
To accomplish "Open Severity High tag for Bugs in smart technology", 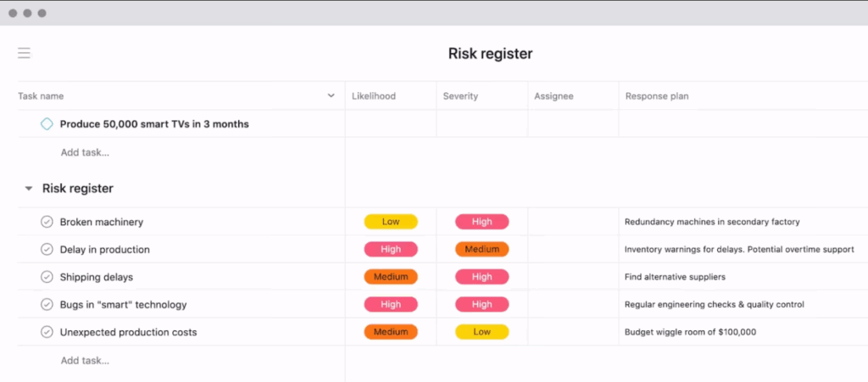I will [482, 305].
